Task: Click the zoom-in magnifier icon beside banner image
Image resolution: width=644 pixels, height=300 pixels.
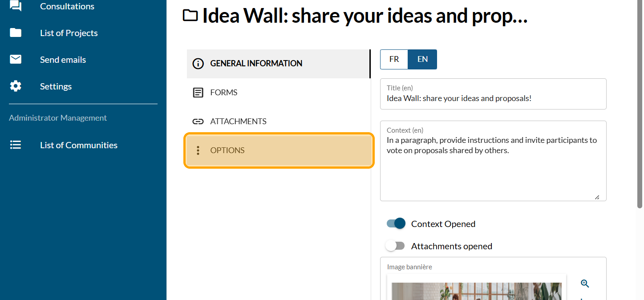Action: [x=585, y=284]
